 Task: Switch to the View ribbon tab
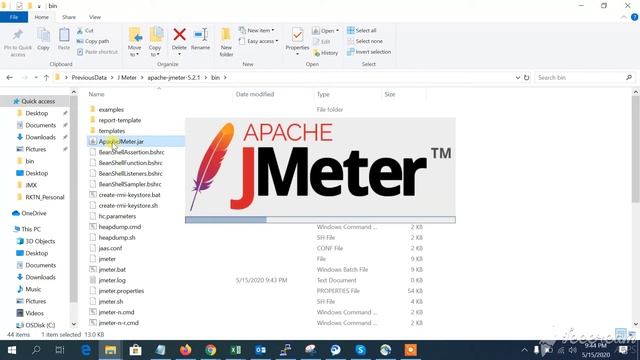pyautogui.click(x=95, y=17)
